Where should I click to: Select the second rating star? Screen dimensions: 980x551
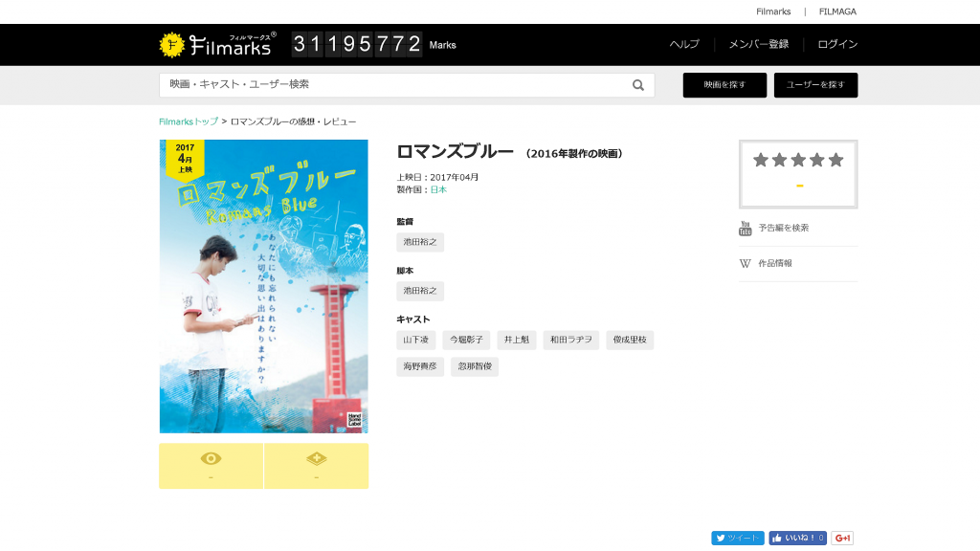click(x=779, y=160)
